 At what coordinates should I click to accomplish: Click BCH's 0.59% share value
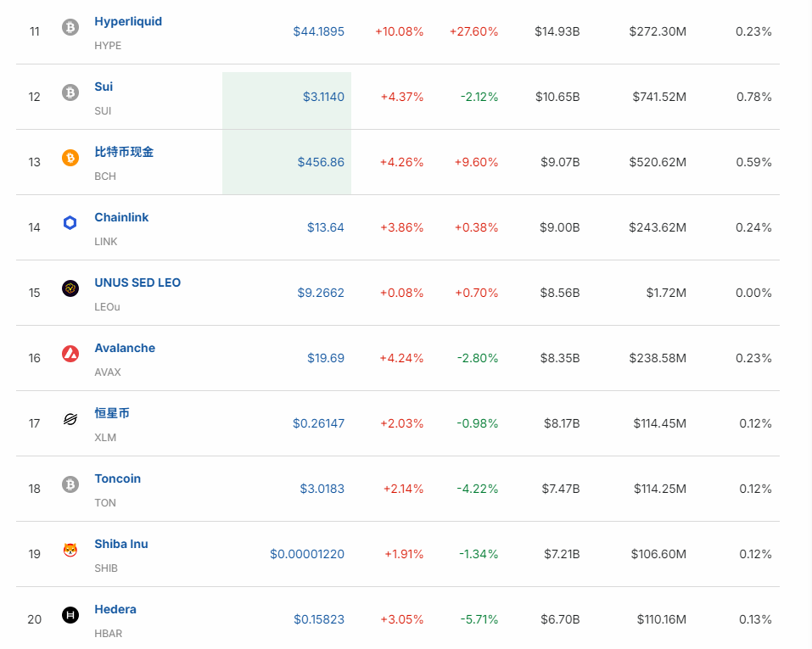pos(754,162)
